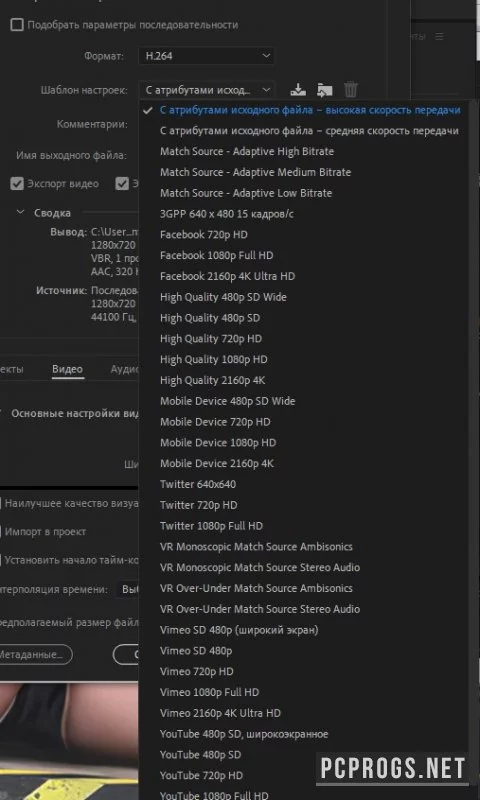Toggle Установить начало тайм-кода checkbox
Screen dimensions: 480x800
pyautogui.click(x=1, y=560)
